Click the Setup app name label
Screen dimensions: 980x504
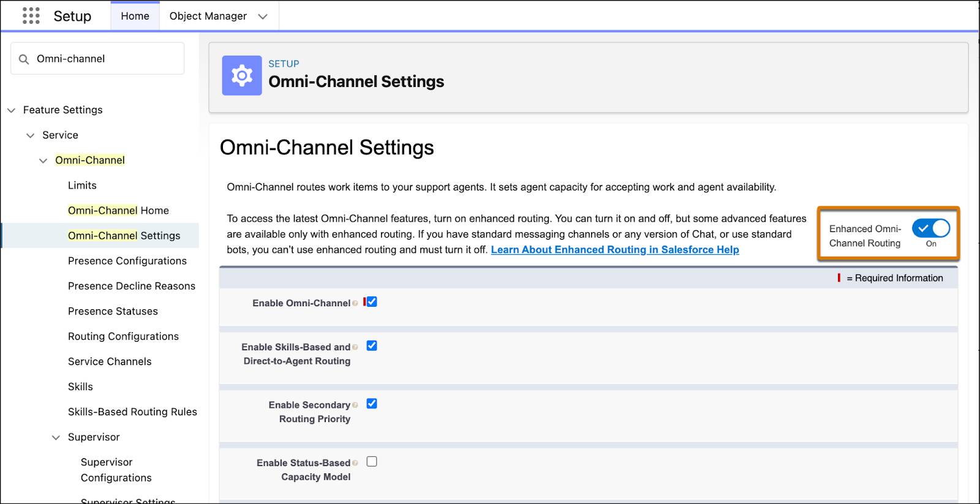pyautogui.click(x=72, y=16)
